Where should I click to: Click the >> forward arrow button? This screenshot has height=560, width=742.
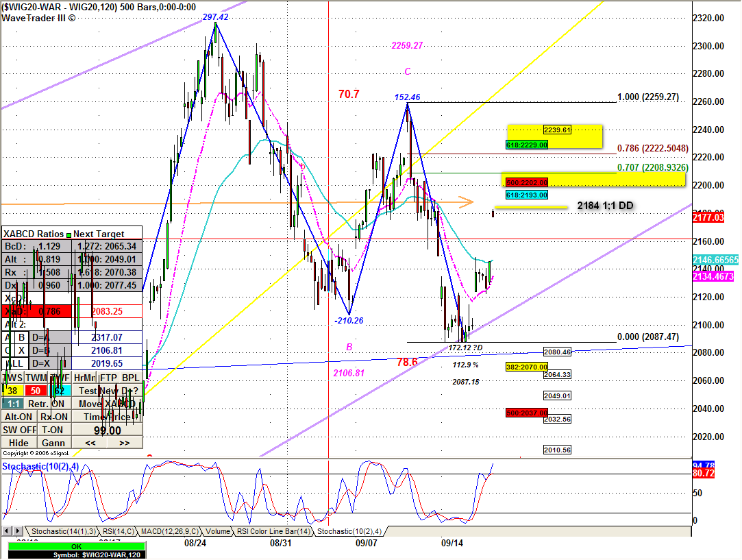coord(125,443)
